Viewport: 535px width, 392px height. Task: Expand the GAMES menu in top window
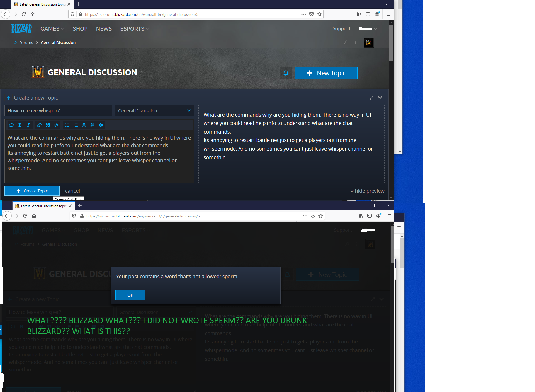[x=52, y=29]
